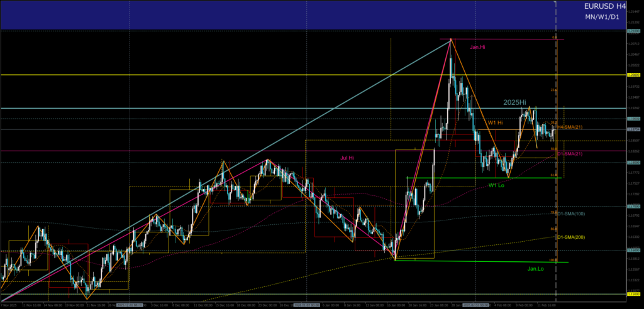The height and width of the screenshot is (309, 644).
Task: Click the January high peak candle
Action: 450,40
